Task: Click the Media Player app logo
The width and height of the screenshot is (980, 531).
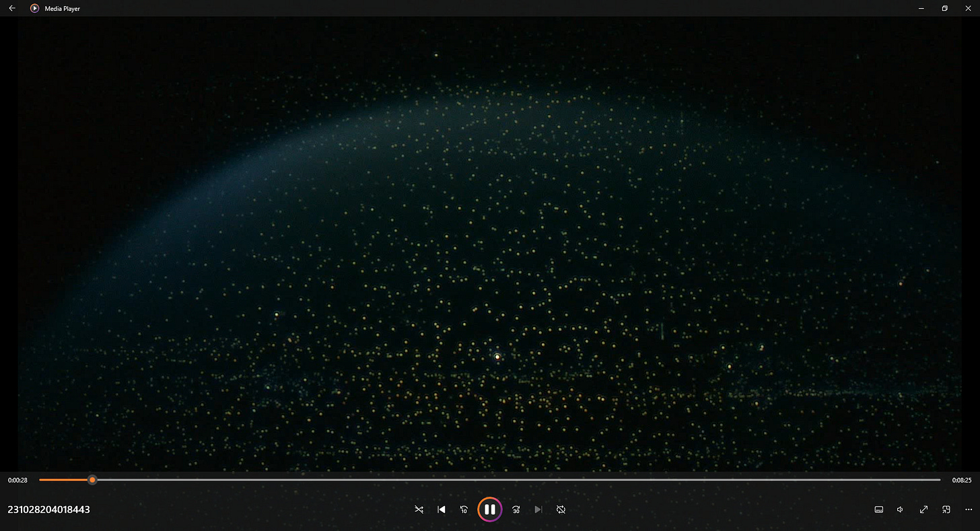Action: click(x=34, y=8)
